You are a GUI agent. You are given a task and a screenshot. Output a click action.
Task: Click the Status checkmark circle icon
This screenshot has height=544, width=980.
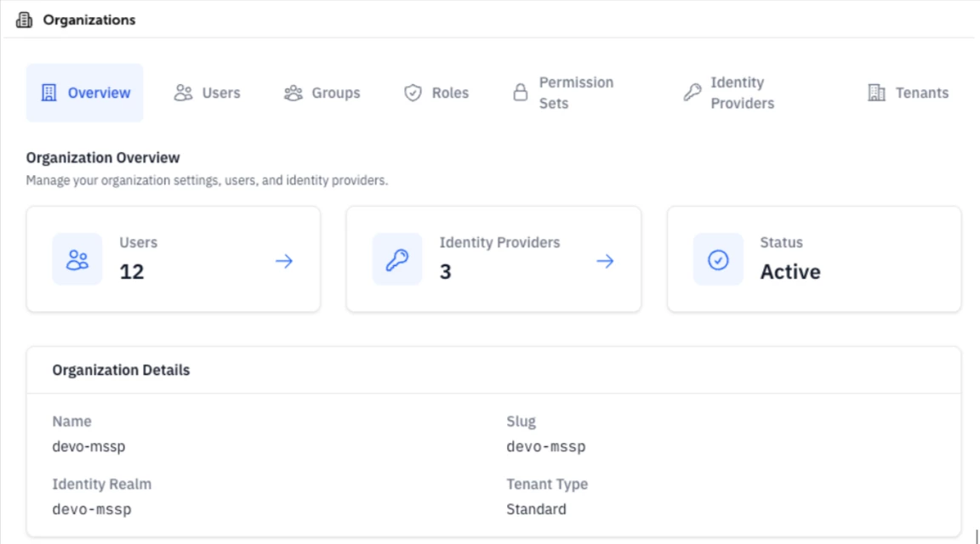point(718,259)
